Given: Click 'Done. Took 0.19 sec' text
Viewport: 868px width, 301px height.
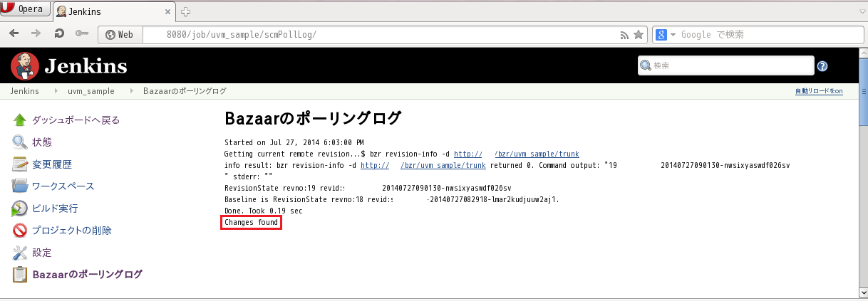Looking at the screenshot, I should [264, 211].
